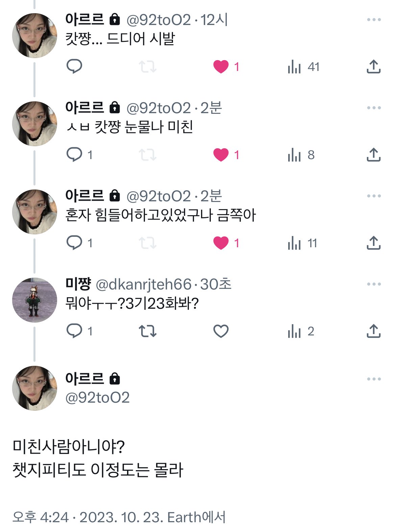Open 미쨩's profile picture

pos(34,300)
